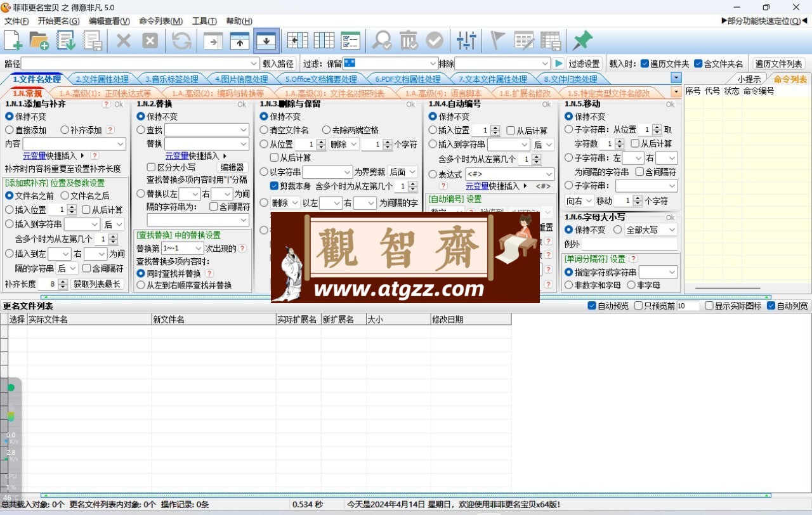Click the panel with up-arrow icon

(239, 41)
